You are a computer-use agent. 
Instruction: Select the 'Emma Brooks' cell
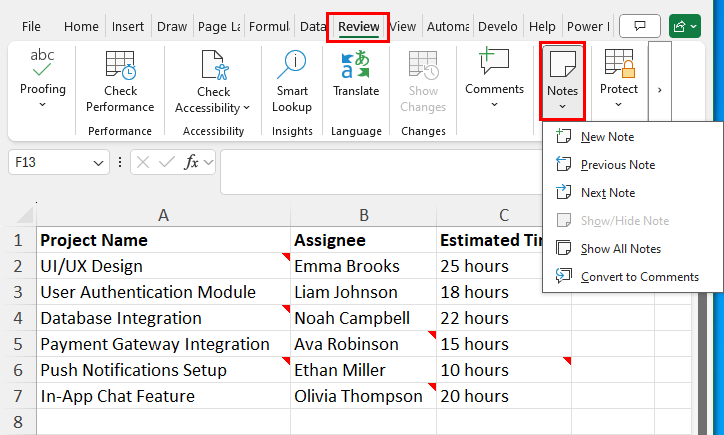(364, 266)
